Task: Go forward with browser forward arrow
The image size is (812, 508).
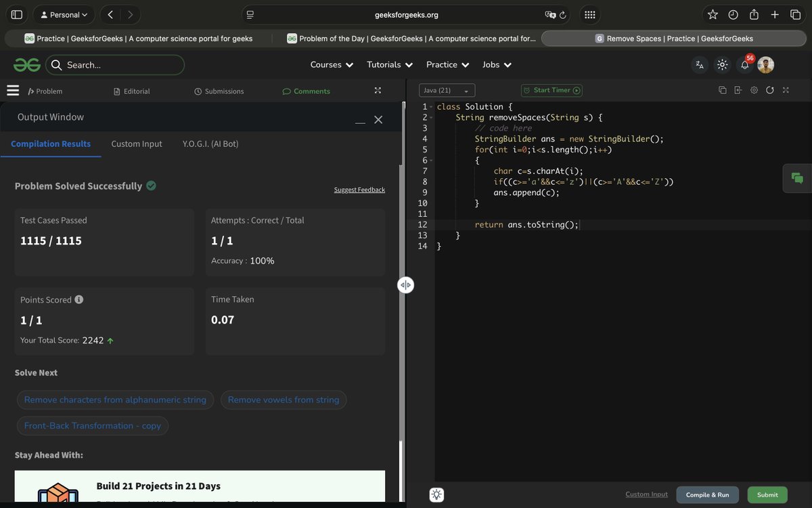Action: [x=130, y=14]
